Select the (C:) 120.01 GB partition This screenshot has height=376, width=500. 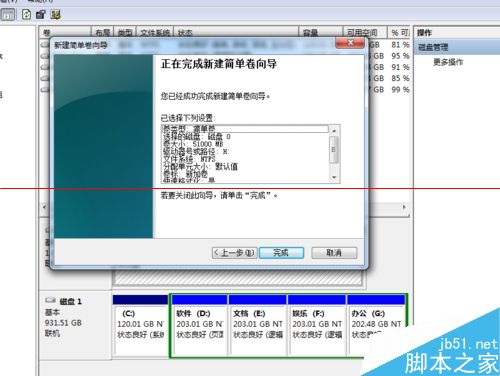(x=140, y=325)
